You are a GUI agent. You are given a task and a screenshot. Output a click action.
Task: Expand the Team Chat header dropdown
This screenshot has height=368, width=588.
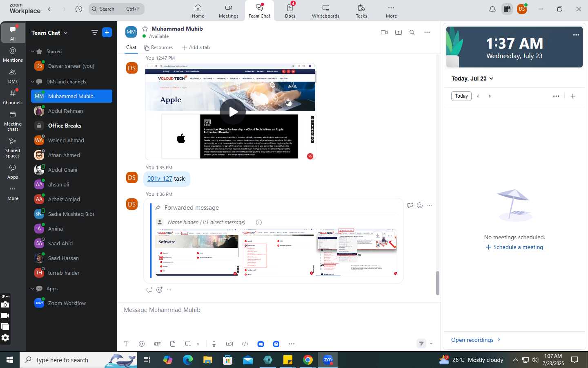[66, 33]
